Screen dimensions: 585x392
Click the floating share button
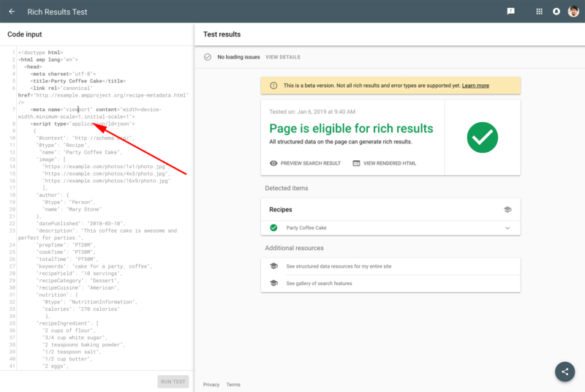pyautogui.click(x=564, y=371)
